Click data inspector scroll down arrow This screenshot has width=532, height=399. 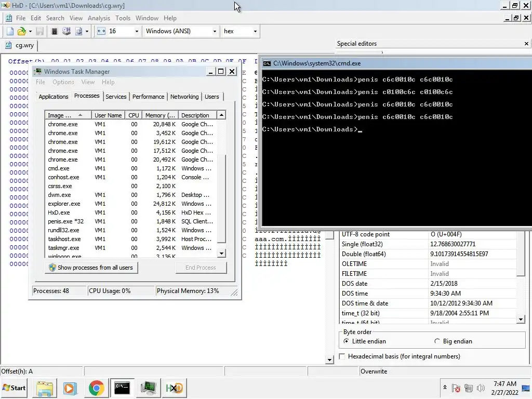point(521,319)
